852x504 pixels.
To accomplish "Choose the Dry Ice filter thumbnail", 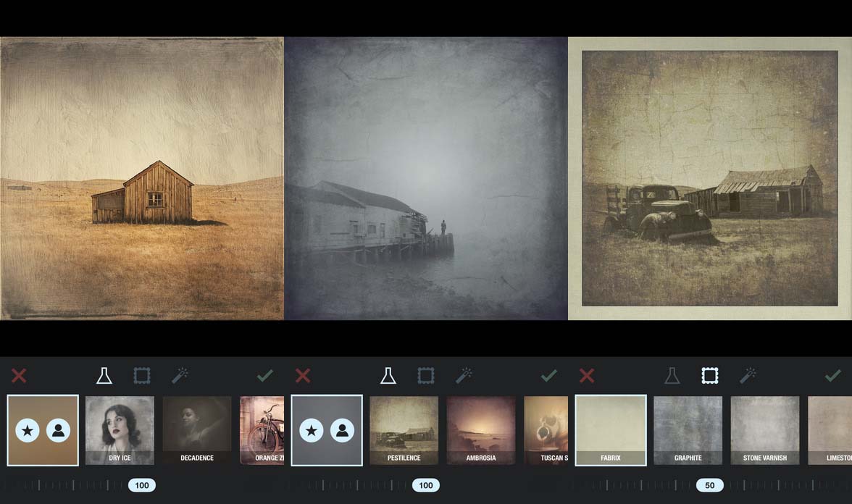I will [120, 430].
